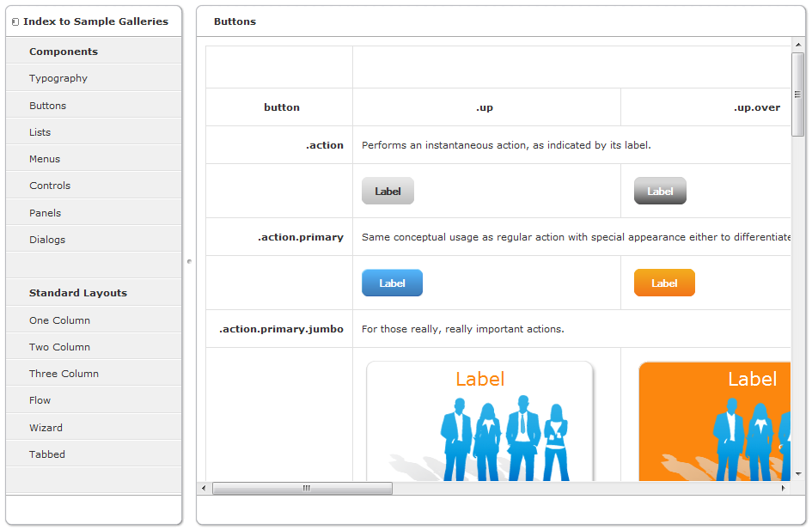
Task: Select the Tabbed layout
Action: pyautogui.click(x=94, y=454)
